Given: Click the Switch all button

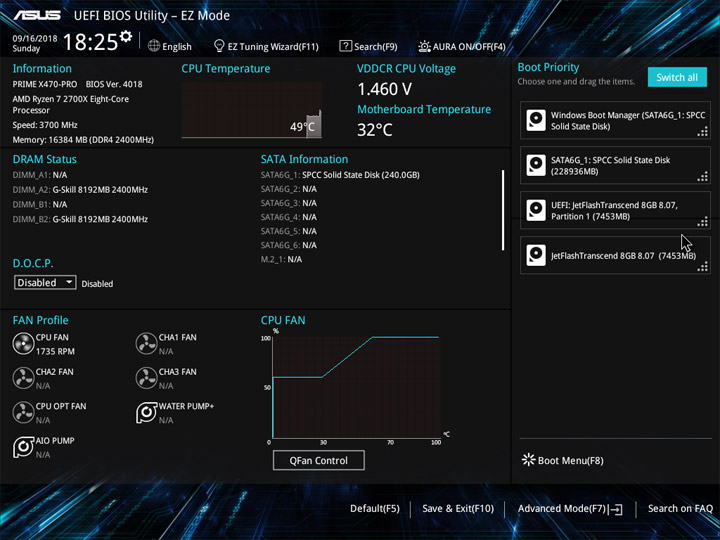Looking at the screenshot, I should click(677, 77).
